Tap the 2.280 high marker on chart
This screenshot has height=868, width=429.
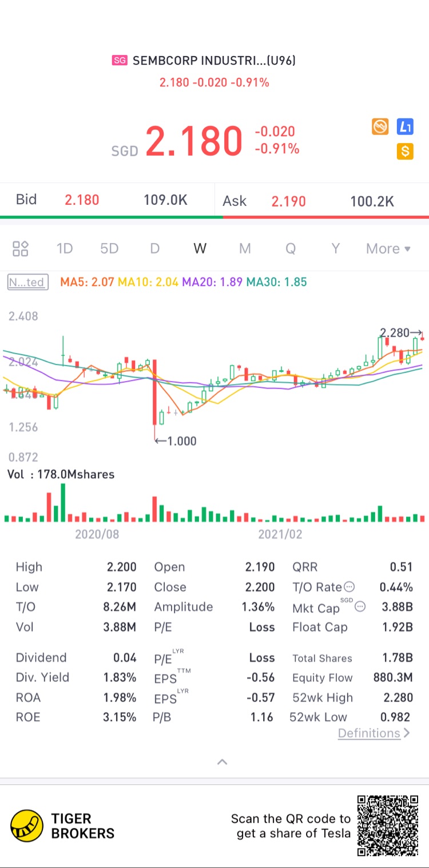pos(401,332)
